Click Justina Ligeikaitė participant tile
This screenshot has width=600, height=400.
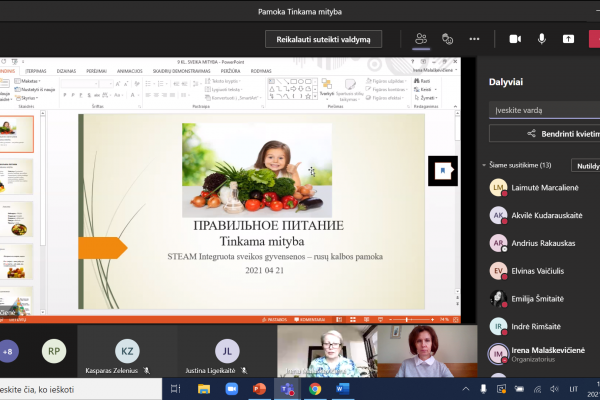(227, 351)
